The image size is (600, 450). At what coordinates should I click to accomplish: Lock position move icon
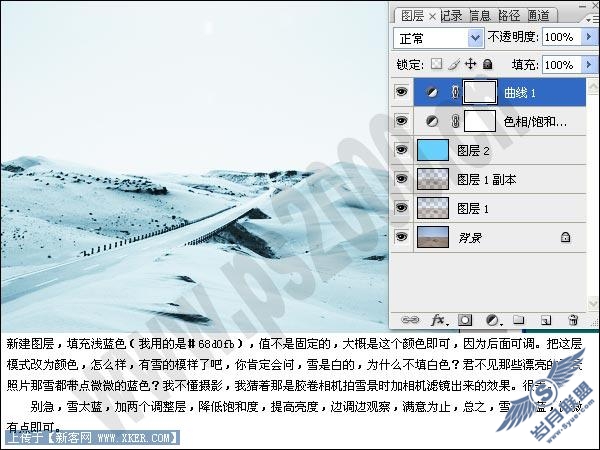[470, 64]
